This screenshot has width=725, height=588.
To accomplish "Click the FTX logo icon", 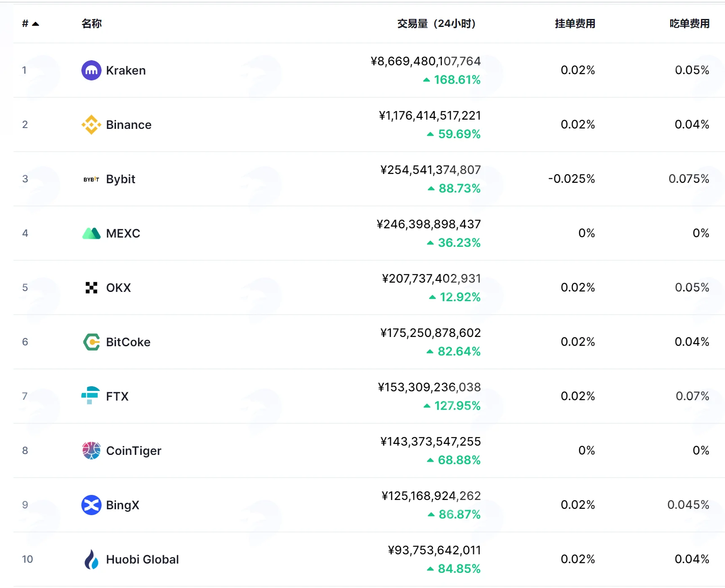I will pos(91,396).
